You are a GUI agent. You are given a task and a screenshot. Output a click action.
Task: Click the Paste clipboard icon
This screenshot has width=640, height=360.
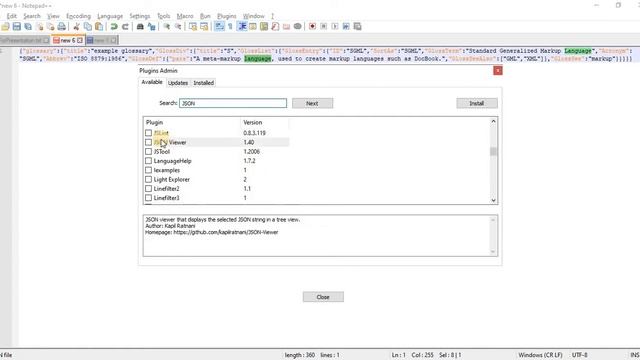point(99,27)
